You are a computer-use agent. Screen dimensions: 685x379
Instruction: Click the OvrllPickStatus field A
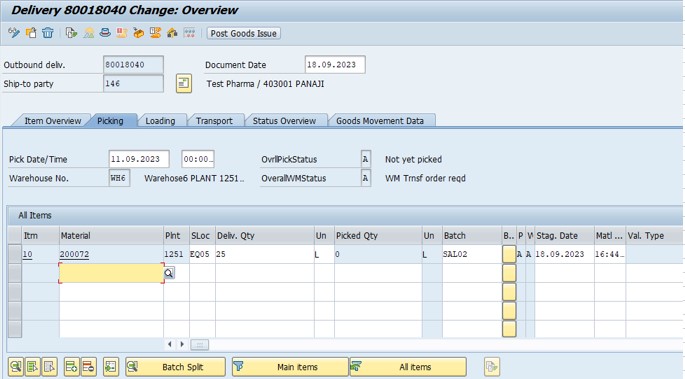[366, 159]
